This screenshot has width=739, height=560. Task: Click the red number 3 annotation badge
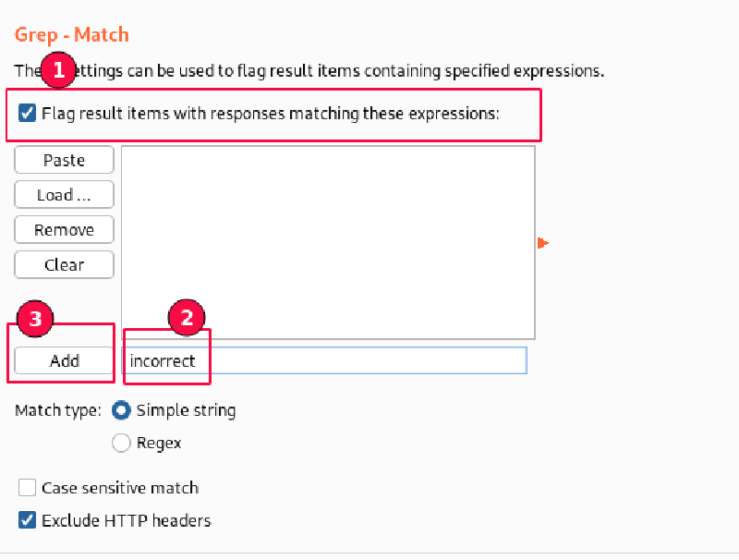click(36, 319)
